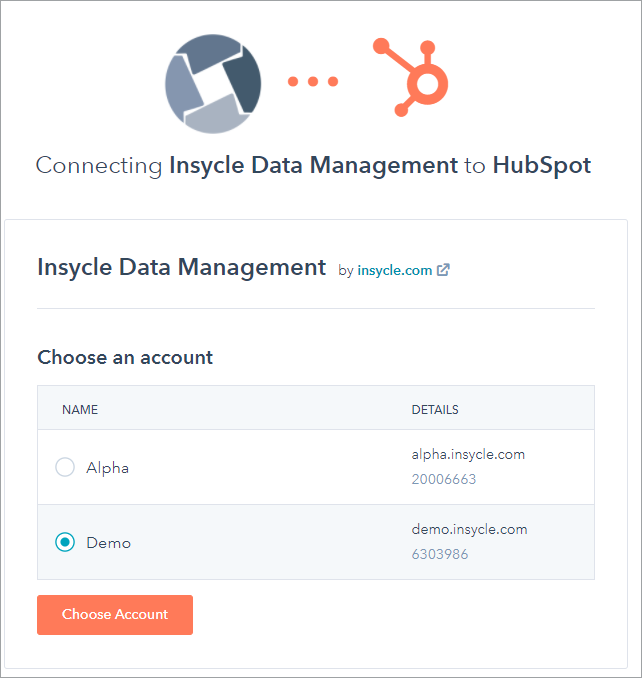The height and width of the screenshot is (678, 642).
Task: Click the account ID 6303986
Action: coord(440,554)
